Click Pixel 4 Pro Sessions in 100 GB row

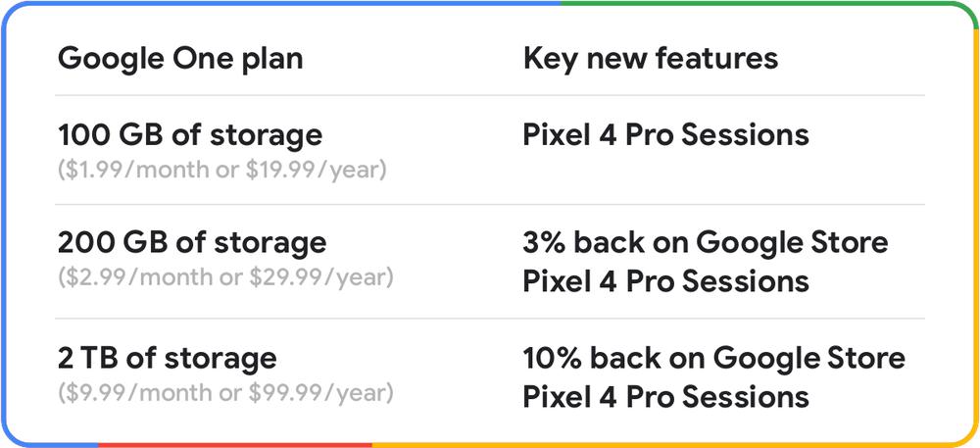coord(665,134)
